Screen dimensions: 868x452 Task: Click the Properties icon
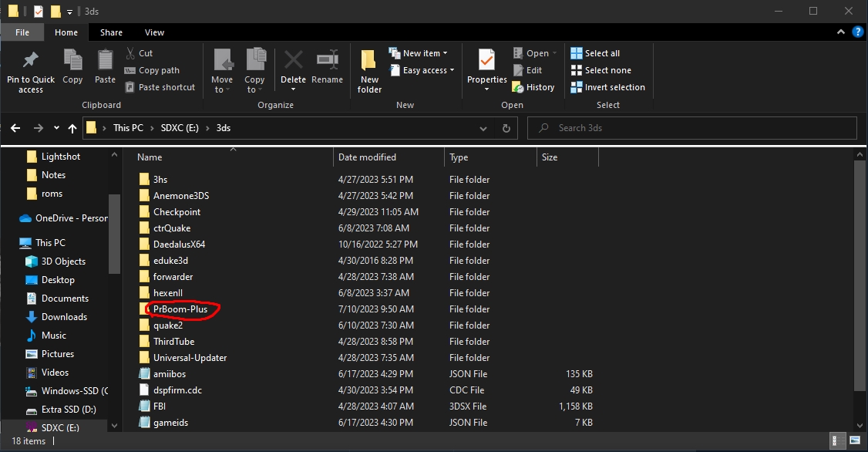(x=486, y=60)
